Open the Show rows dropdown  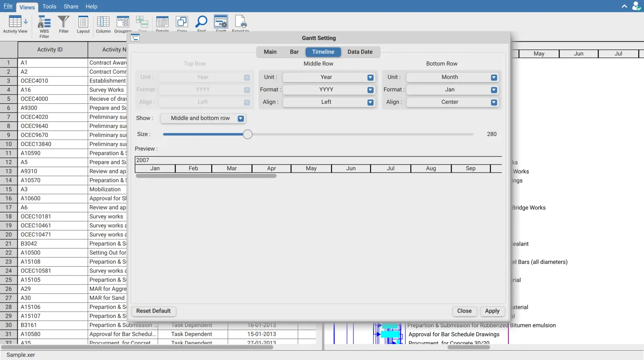(x=203, y=118)
